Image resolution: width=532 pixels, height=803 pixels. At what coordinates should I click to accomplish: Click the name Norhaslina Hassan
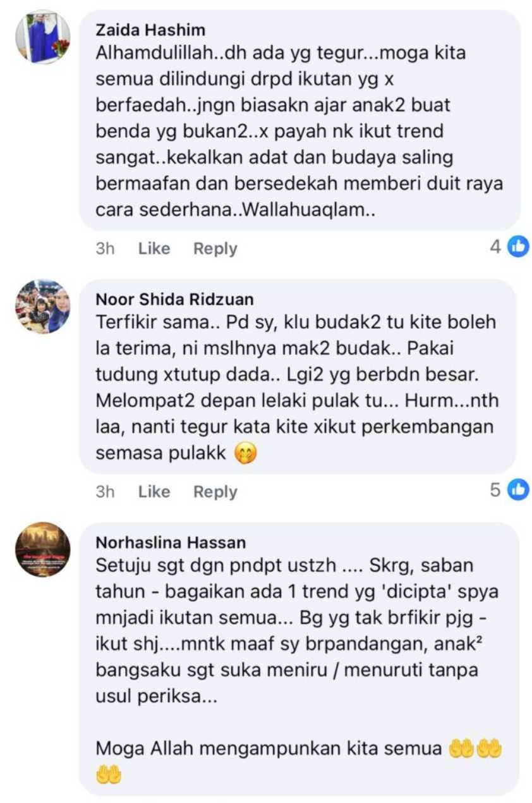[x=171, y=542]
